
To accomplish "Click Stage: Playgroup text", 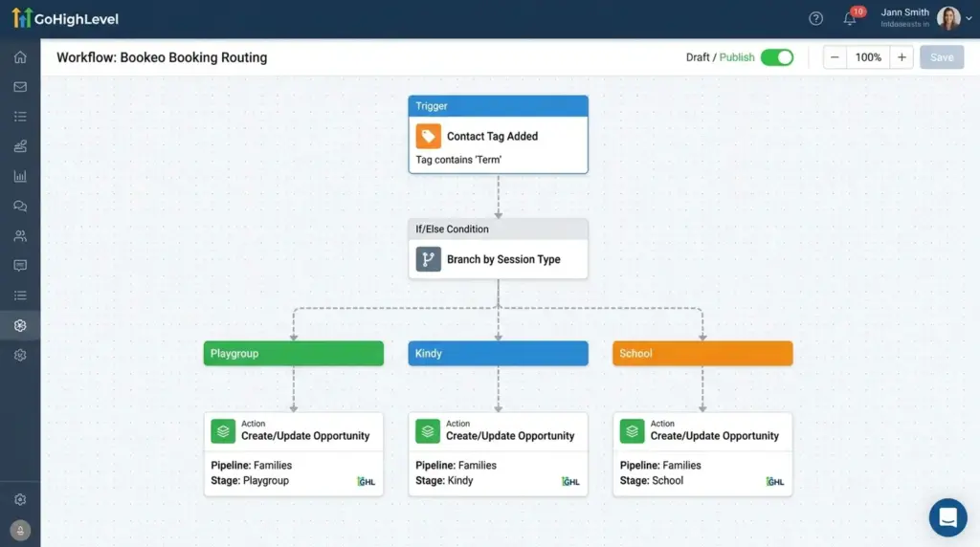I will click(250, 481).
